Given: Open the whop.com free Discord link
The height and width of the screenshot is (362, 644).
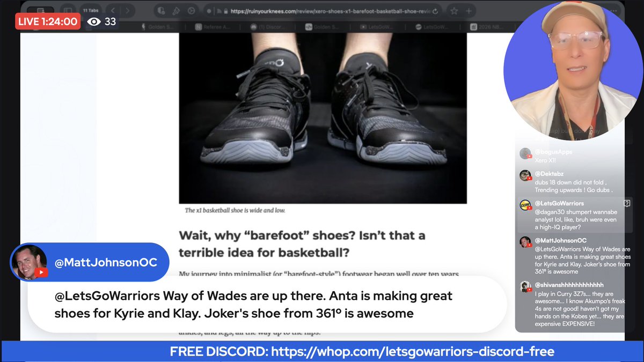Looking at the screenshot, I should click(x=412, y=352).
